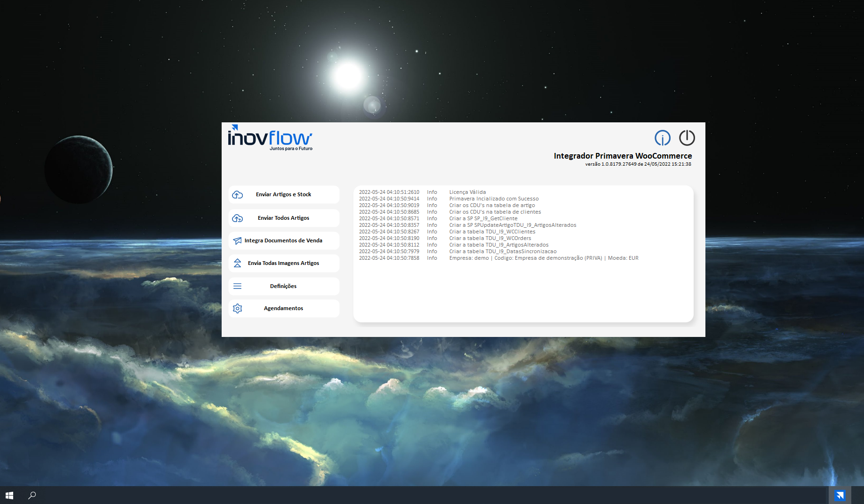Image resolution: width=864 pixels, height=504 pixels.
Task: Click the hamburger lines icon beside Definições
Action: [238, 286]
